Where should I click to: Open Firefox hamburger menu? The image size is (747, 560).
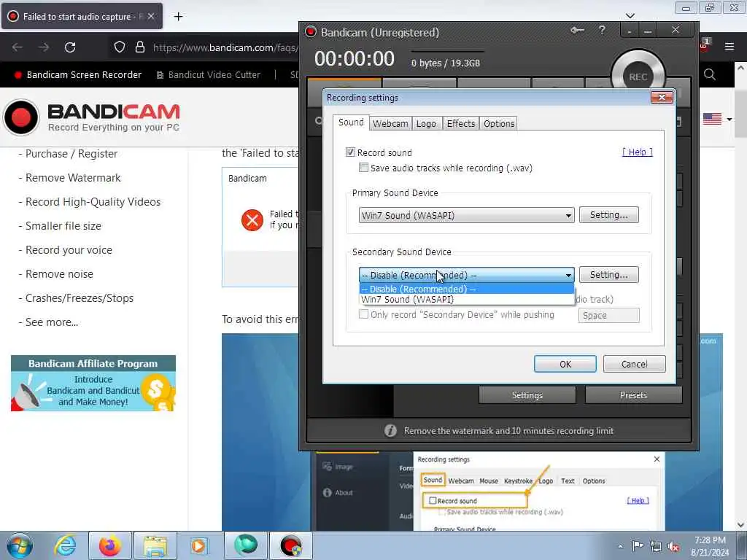pyautogui.click(x=729, y=46)
